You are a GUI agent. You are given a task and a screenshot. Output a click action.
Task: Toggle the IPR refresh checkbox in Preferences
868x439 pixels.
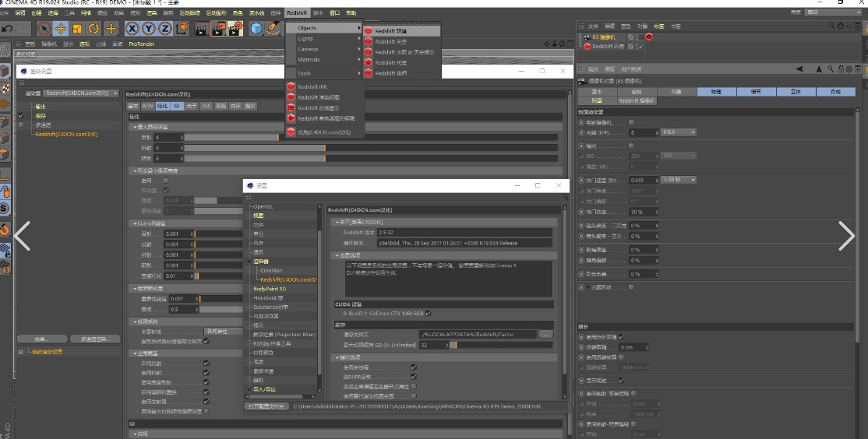414,377
